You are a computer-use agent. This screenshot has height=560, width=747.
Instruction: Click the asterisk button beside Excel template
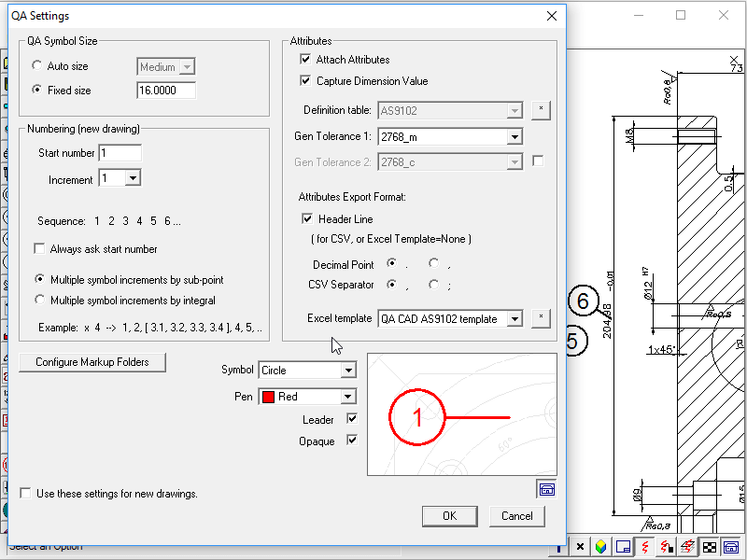[541, 319]
